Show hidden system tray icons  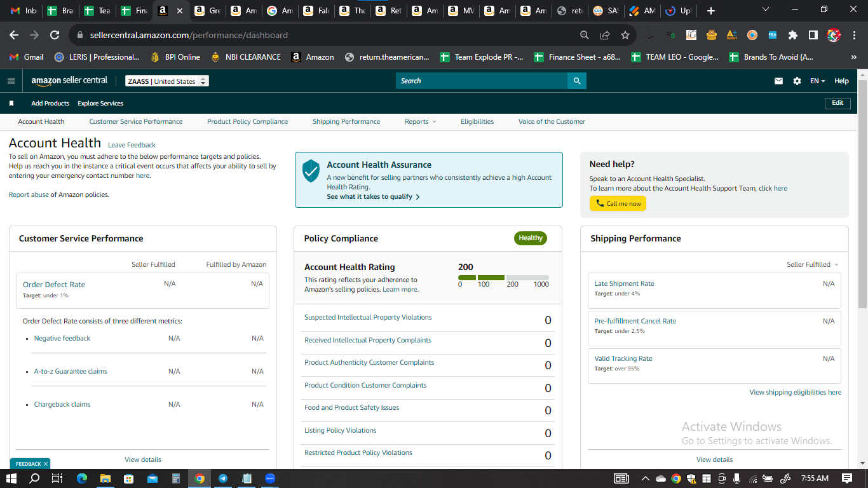tap(646, 478)
